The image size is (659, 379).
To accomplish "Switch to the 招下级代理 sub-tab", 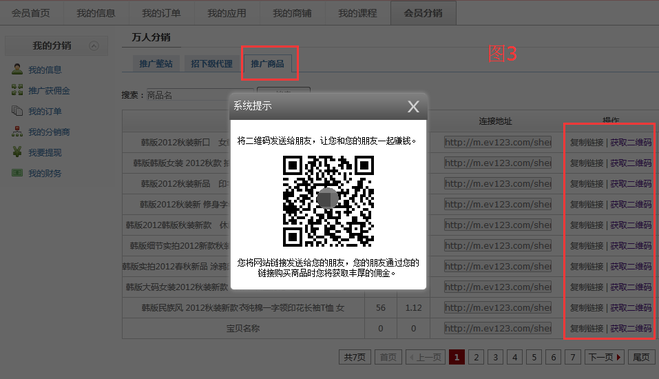I will click(211, 64).
